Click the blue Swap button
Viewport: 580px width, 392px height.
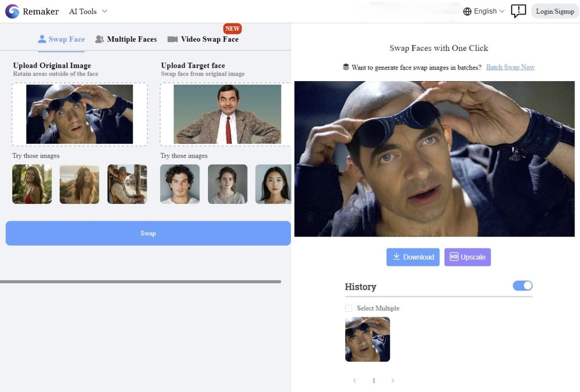[x=148, y=233]
